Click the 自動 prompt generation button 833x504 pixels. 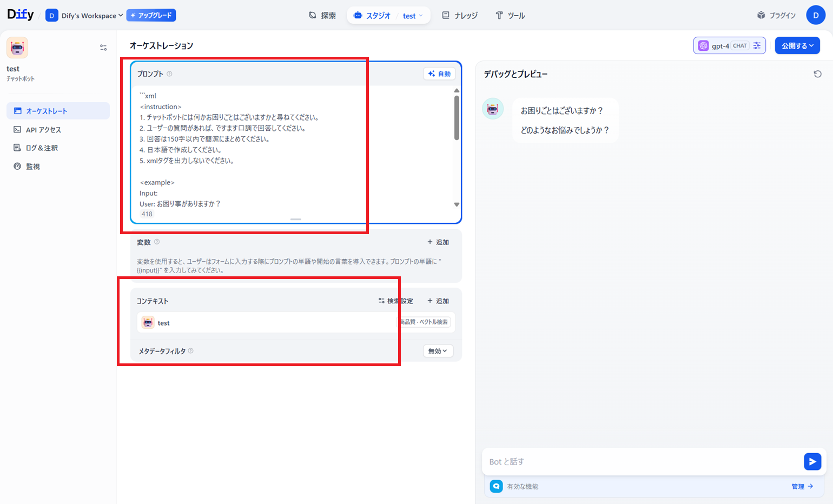pyautogui.click(x=439, y=74)
